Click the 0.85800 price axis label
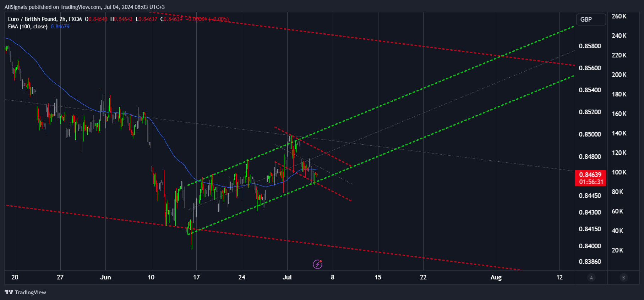The width and height of the screenshot is (644, 300). click(590, 46)
